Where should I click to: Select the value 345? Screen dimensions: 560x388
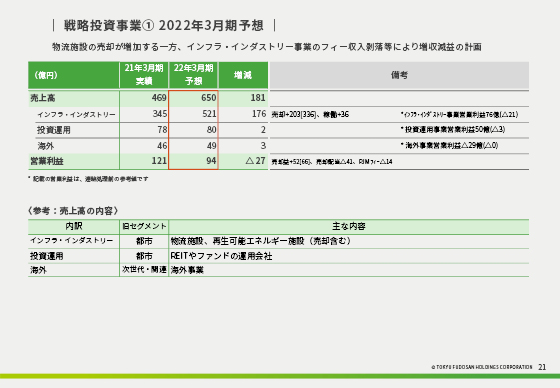coord(160,114)
